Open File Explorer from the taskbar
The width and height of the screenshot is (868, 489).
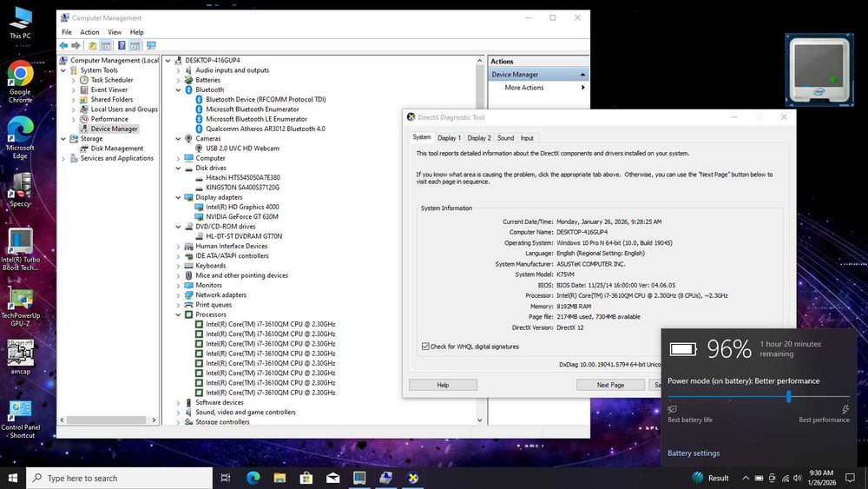(x=279, y=478)
